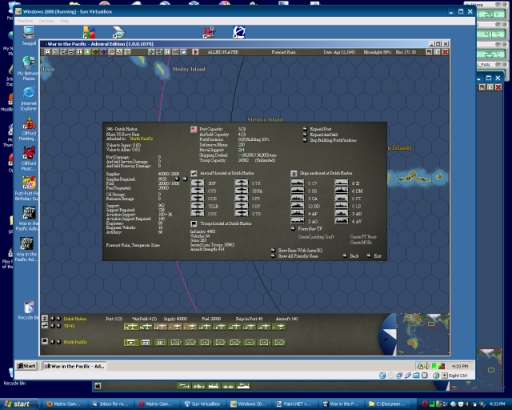Toggle Show All Friendly Bases
The width and height of the screenshot is (512, 410).
pos(295,256)
